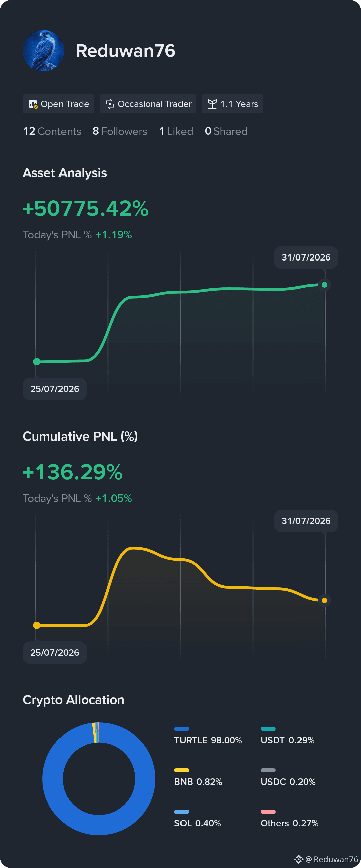361x868 pixels.
Task: Click the 1.1 Years sprout icon
Action: pos(212,104)
